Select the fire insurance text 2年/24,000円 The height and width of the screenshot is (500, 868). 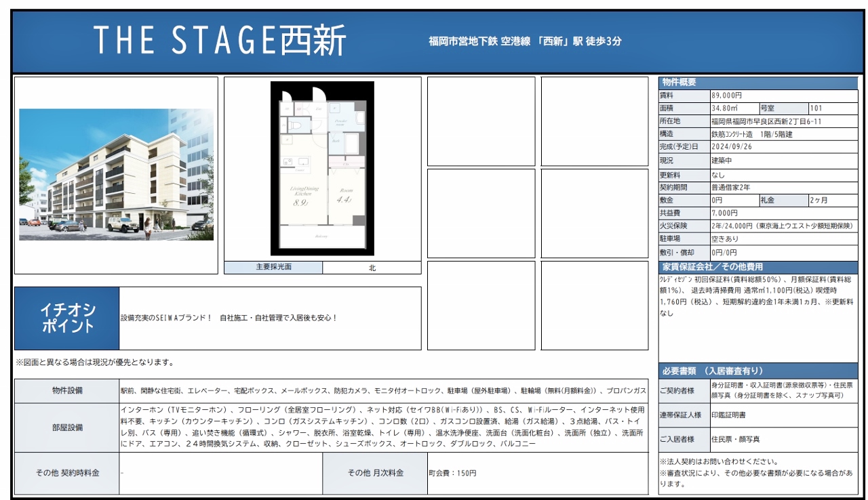point(732,226)
